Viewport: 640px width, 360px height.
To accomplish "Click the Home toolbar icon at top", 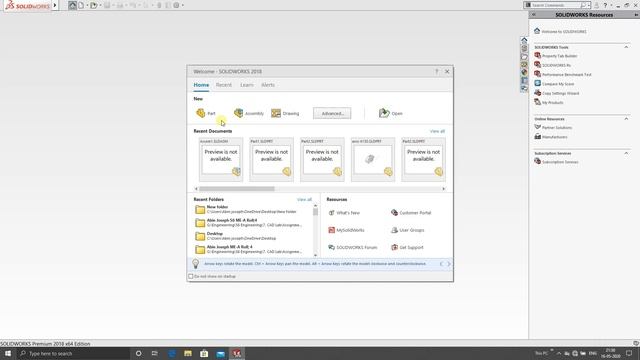I will [x=72, y=5].
